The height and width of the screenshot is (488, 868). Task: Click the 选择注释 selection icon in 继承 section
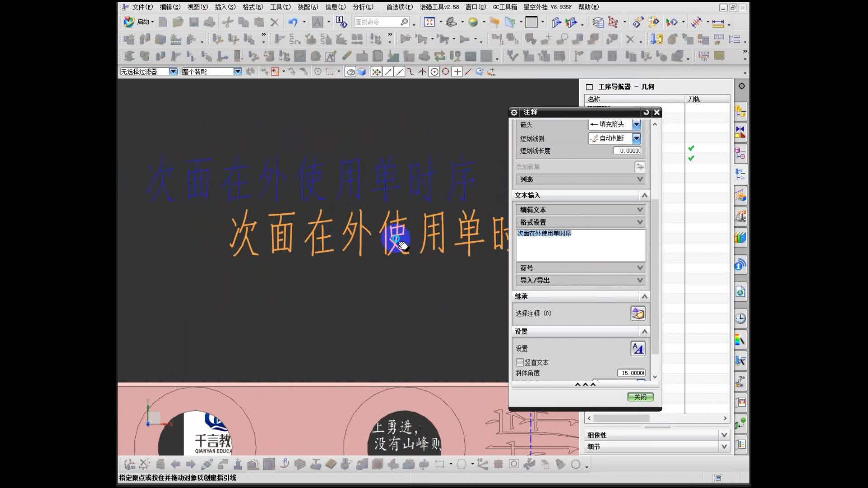[637, 313]
